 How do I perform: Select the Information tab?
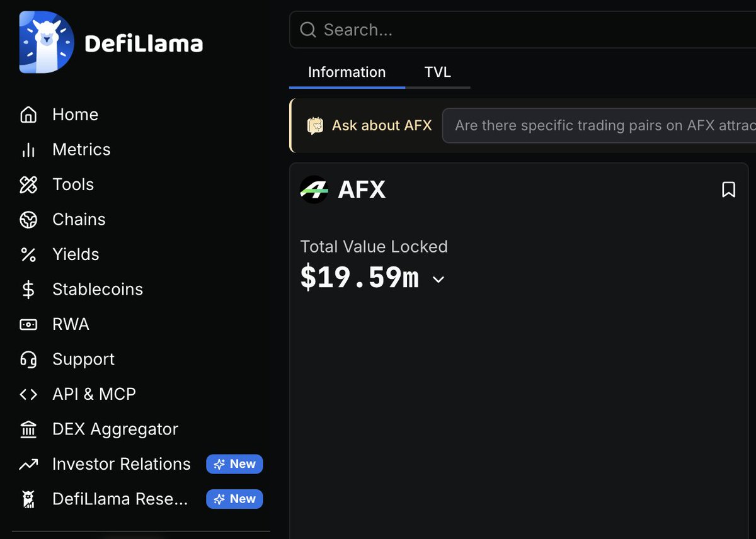click(346, 72)
